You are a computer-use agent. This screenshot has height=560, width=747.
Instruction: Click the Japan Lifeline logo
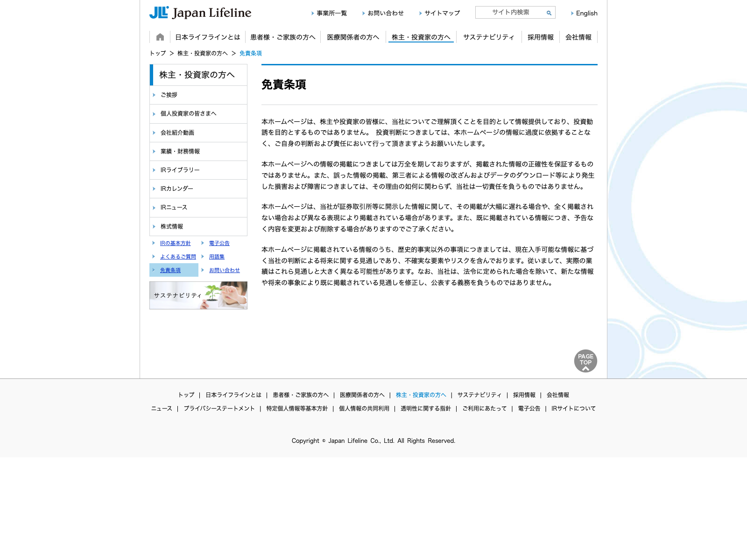[200, 13]
